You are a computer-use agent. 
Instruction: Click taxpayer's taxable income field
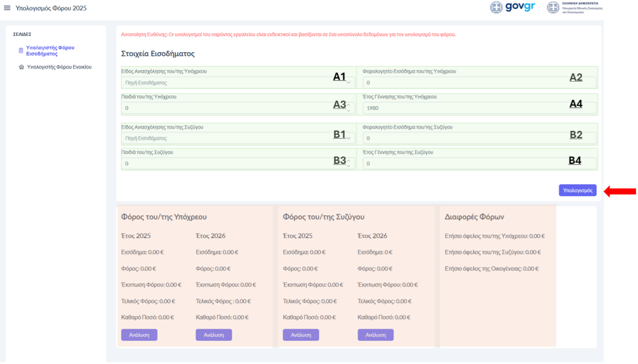463,82
